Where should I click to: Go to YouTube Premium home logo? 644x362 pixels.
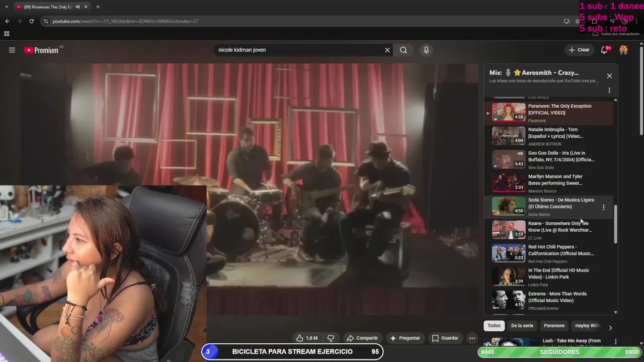(42, 50)
